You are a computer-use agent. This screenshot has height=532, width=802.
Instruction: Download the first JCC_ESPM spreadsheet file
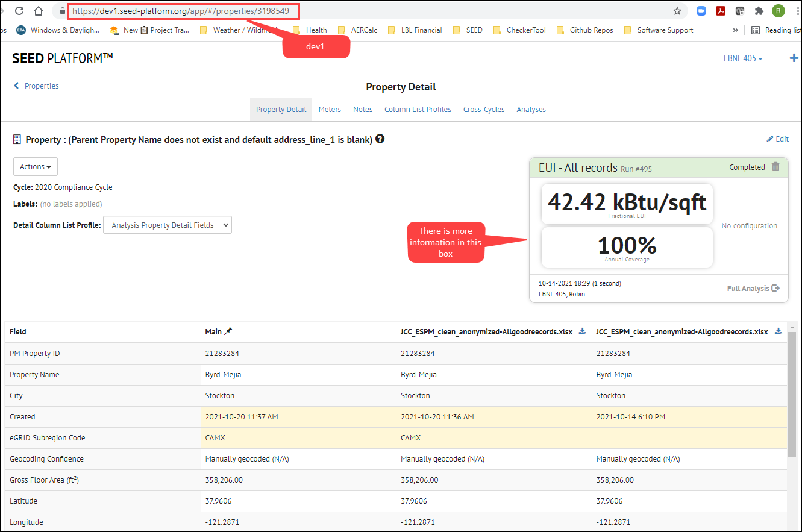pos(582,331)
